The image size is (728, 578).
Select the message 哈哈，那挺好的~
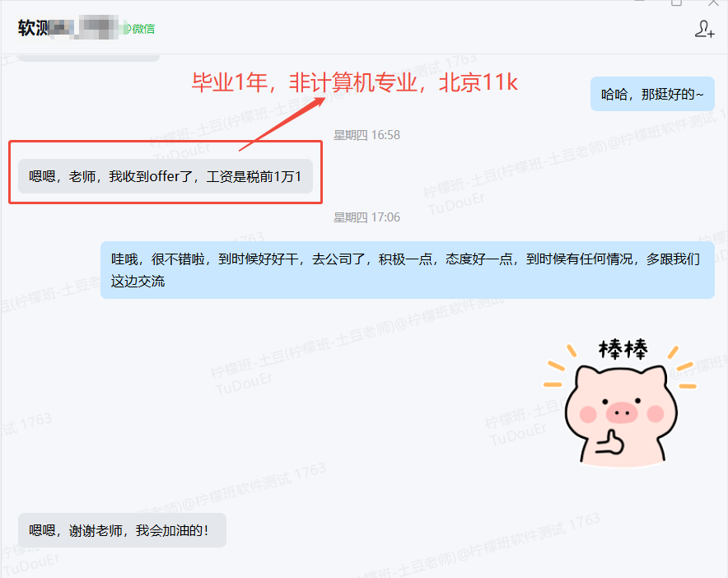coord(652,94)
